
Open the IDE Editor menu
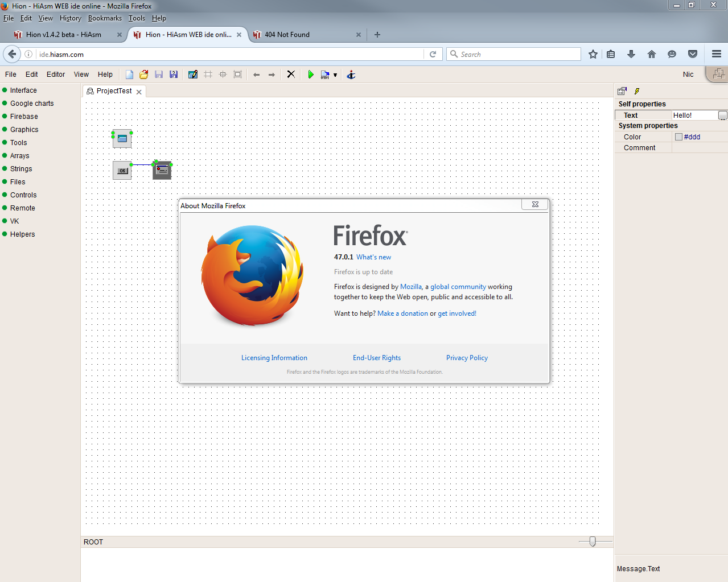click(x=56, y=75)
